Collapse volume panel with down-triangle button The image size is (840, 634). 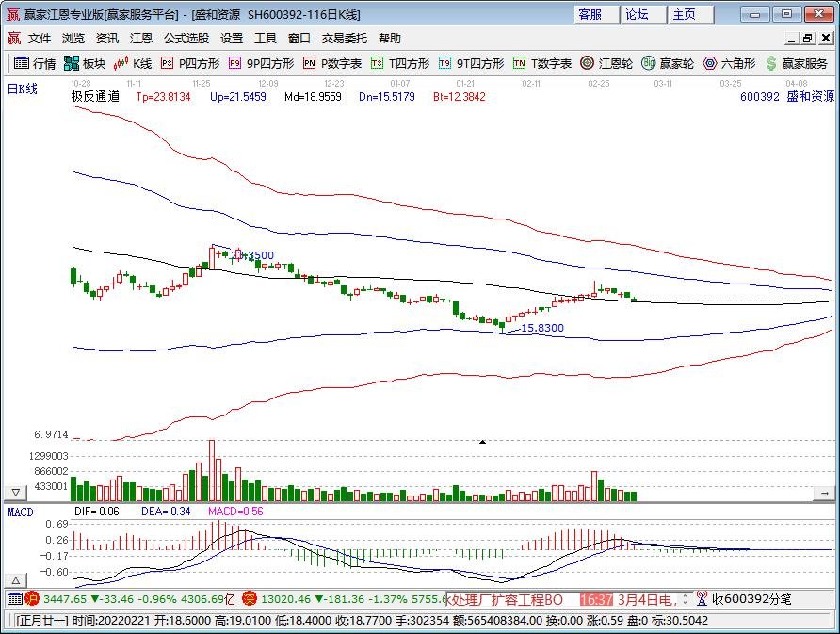click(15, 492)
